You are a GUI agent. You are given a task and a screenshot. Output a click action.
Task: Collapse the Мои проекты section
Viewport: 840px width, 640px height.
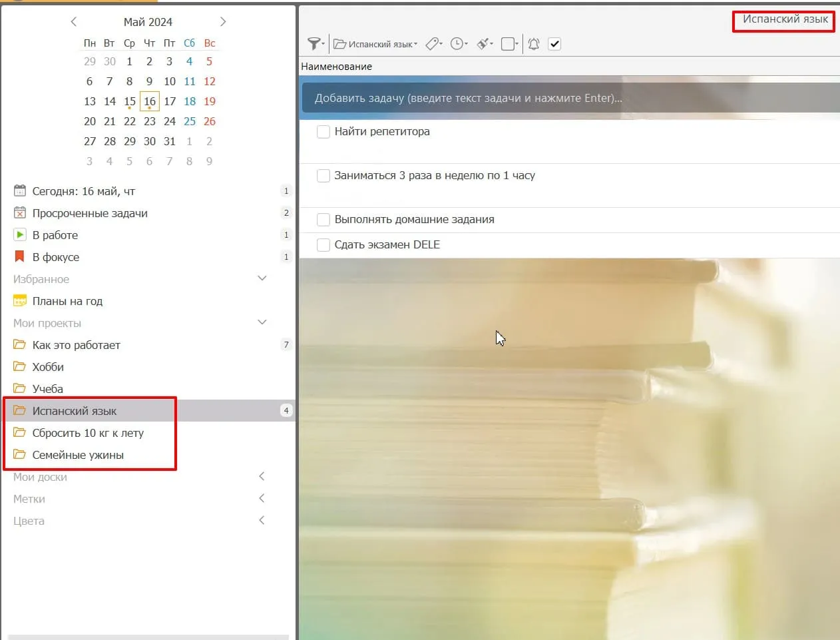tap(262, 322)
